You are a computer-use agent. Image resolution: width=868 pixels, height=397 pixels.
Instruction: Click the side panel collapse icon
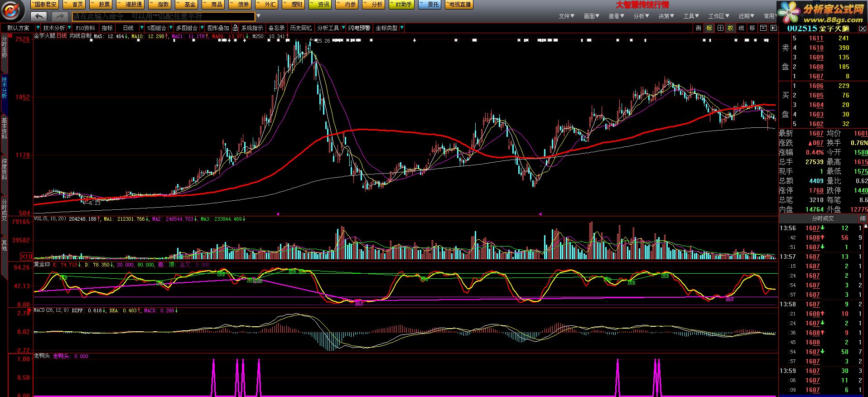(x=773, y=28)
